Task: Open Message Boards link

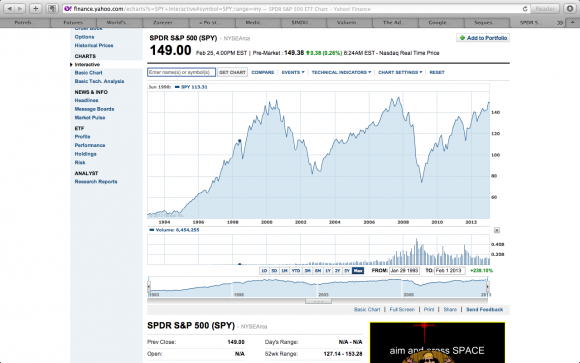Action: pos(94,109)
